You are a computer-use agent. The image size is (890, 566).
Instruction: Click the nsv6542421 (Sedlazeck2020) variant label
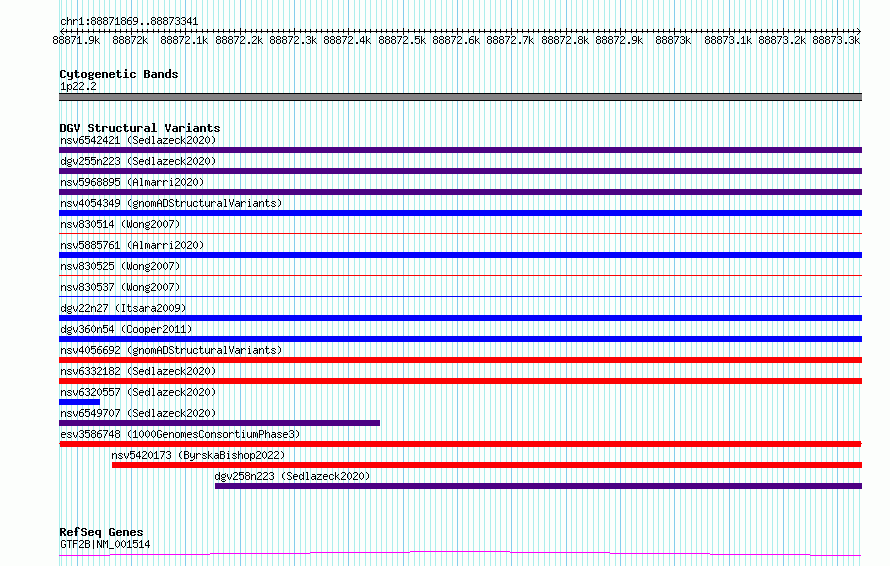click(x=138, y=140)
